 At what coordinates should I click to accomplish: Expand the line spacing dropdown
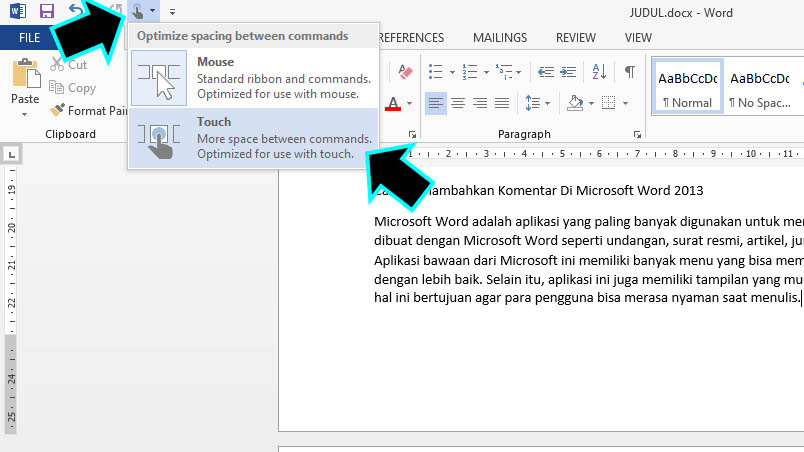(x=547, y=104)
